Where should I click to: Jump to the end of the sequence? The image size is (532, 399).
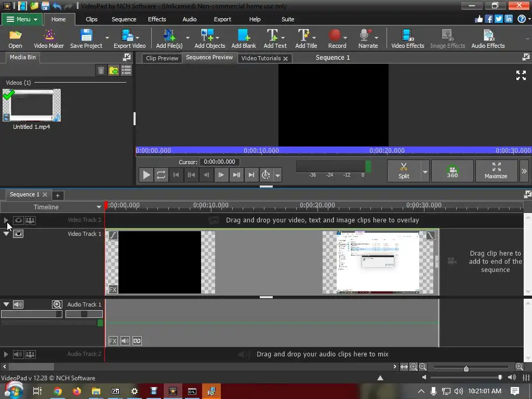pyautogui.click(x=251, y=175)
